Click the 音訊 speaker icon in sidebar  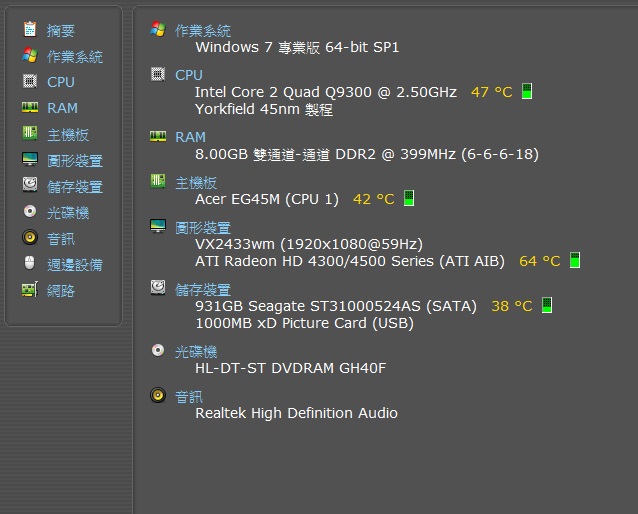[x=30, y=237]
